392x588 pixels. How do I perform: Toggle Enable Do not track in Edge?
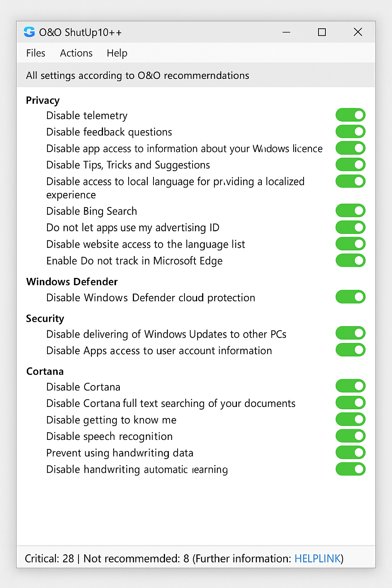350,261
